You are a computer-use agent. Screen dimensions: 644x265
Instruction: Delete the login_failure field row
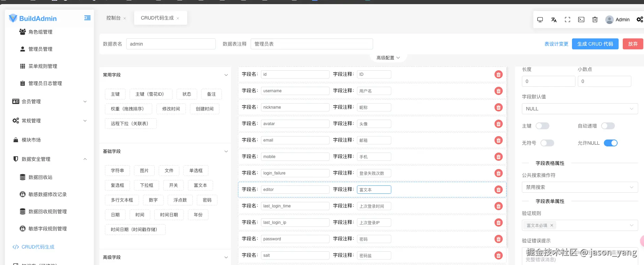(x=499, y=173)
